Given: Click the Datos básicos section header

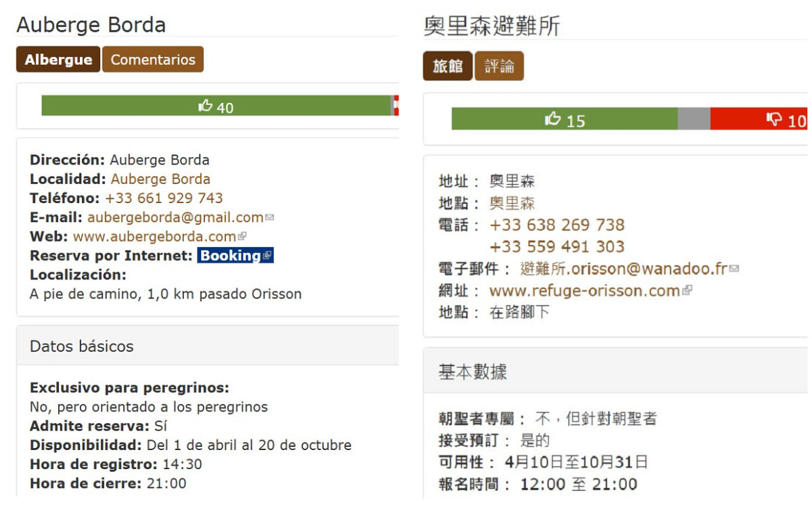Looking at the screenshot, I should click(82, 346).
